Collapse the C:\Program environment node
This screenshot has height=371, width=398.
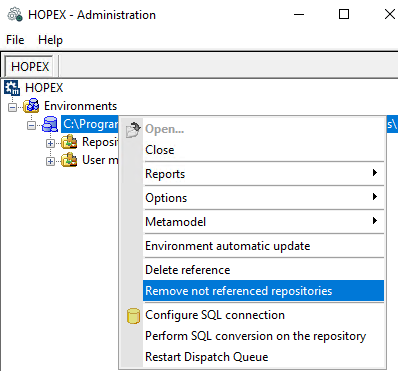pos(31,125)
